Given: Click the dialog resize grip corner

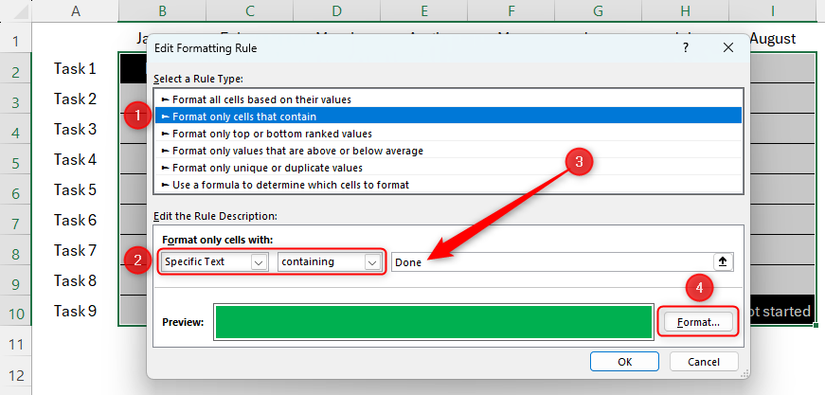Looking at the screenshot, I should [x=744, y=373].
